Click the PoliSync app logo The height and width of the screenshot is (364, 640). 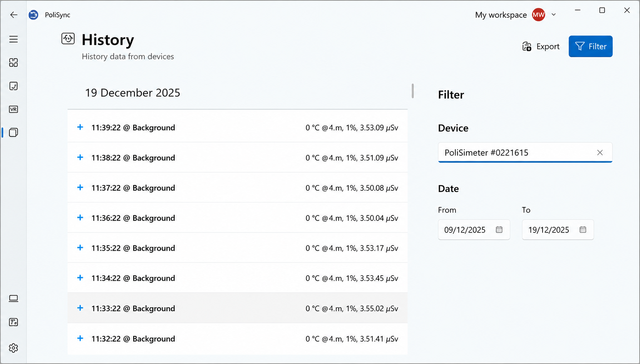pos(34,15)
